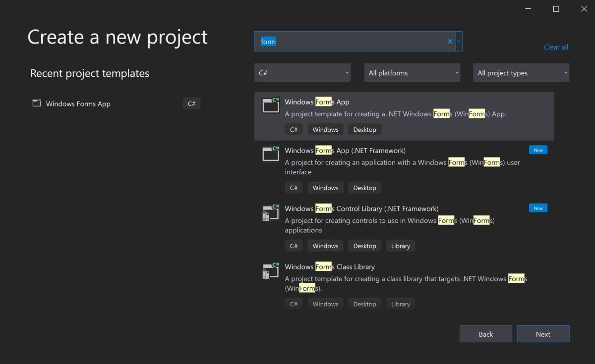
Task: Click the Library tag on Windows Forms Class Library
Action: pos(400,304)
